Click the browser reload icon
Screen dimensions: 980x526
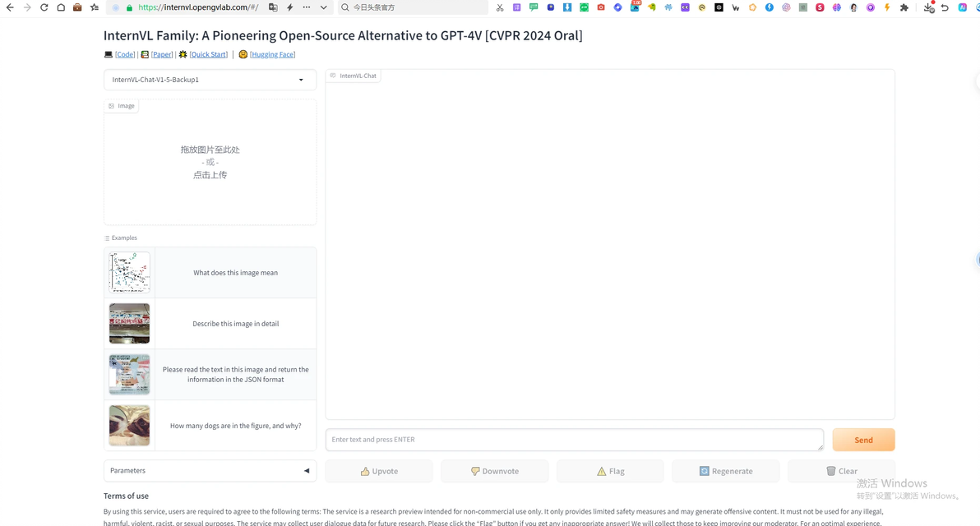(44, 7)
